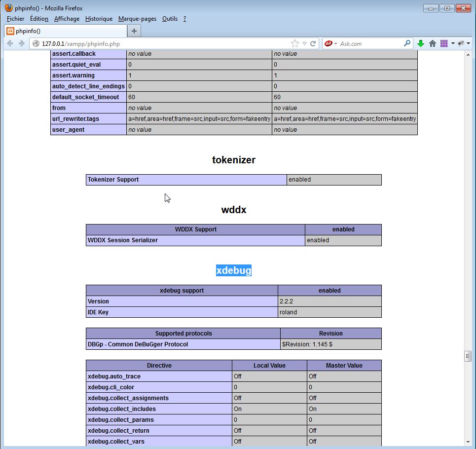The height and width of the screenshot is (449, 476).
Task: Click the bug extension icon
Action: (461, 43)
